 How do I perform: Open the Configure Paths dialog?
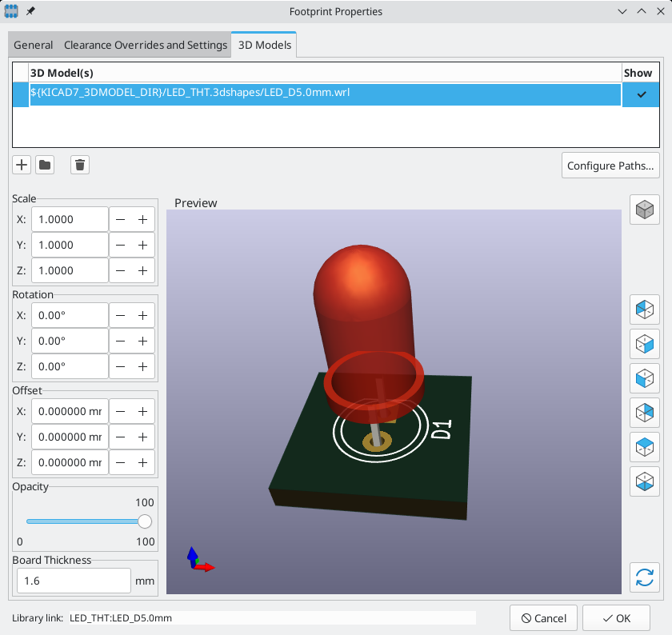(610, 165)
